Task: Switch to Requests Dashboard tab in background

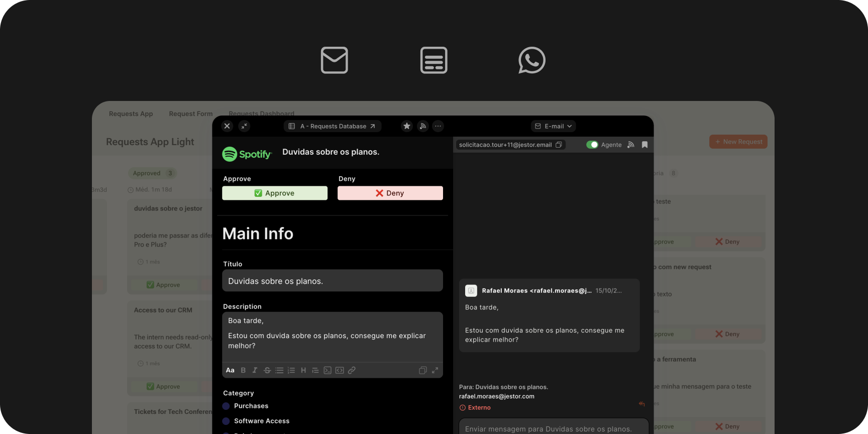Action: tap(262, 114)
